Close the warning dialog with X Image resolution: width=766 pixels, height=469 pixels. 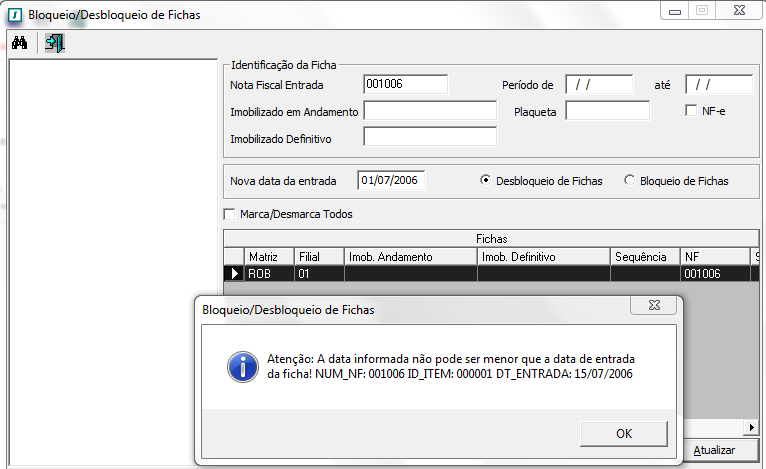(654, 305)
